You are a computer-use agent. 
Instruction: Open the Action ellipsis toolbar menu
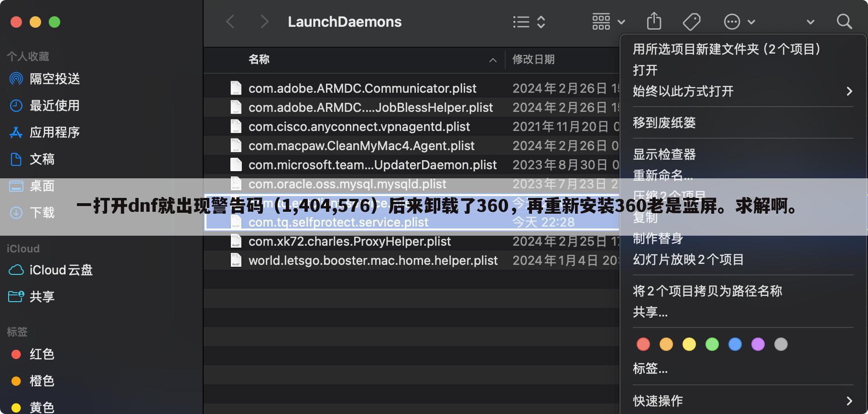click(x=739, y=22)
